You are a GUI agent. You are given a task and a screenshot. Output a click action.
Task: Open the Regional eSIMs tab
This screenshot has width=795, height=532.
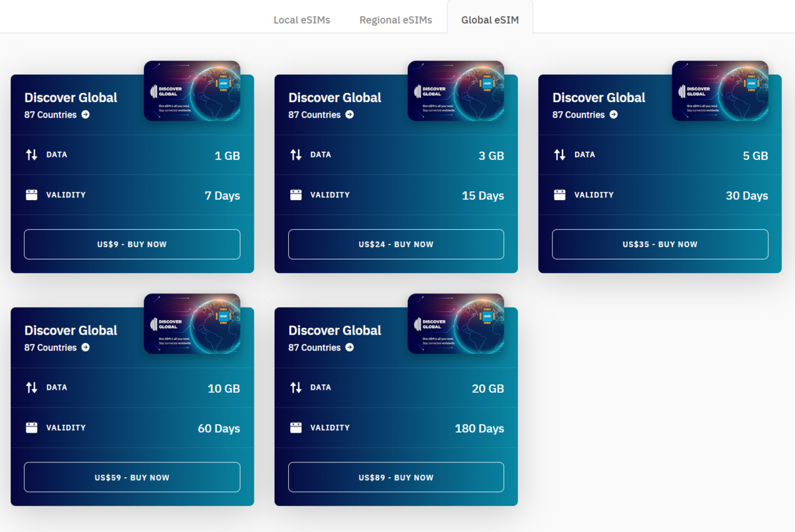point(396,20)
